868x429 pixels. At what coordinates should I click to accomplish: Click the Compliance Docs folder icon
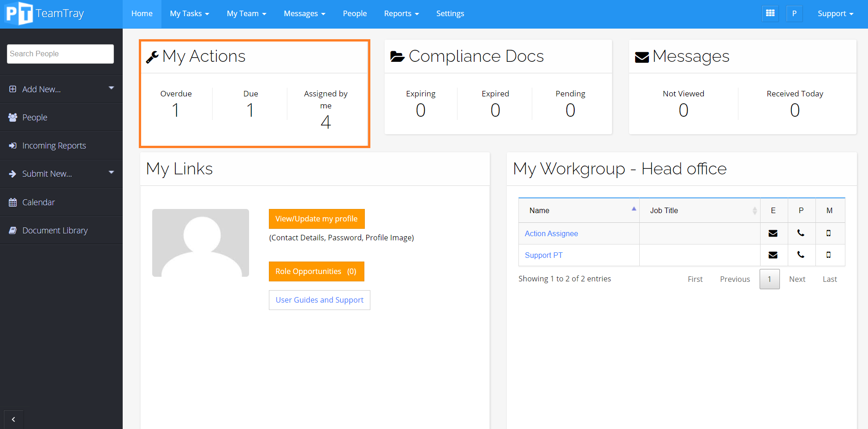click(398, 56)
